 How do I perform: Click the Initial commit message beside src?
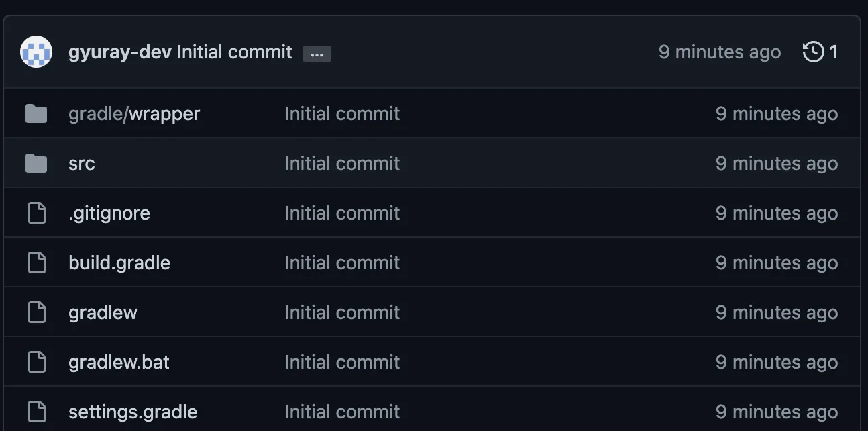click(x=342, y=163)
